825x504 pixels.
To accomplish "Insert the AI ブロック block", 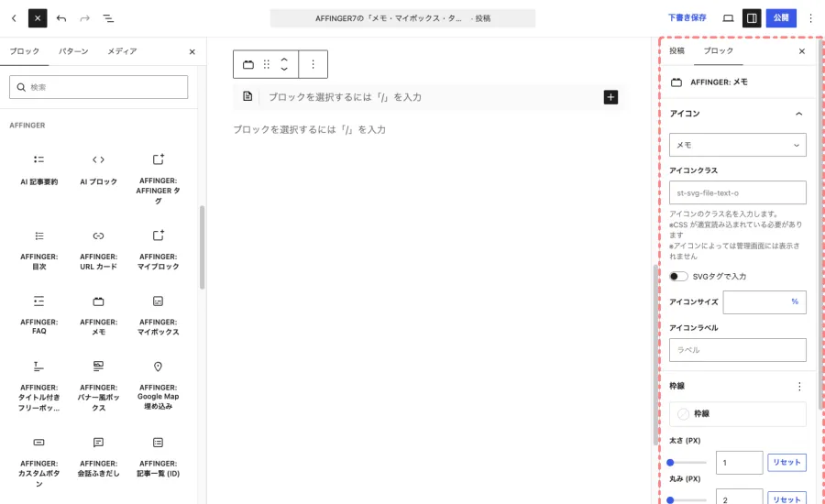I will (x=98, y=170).
